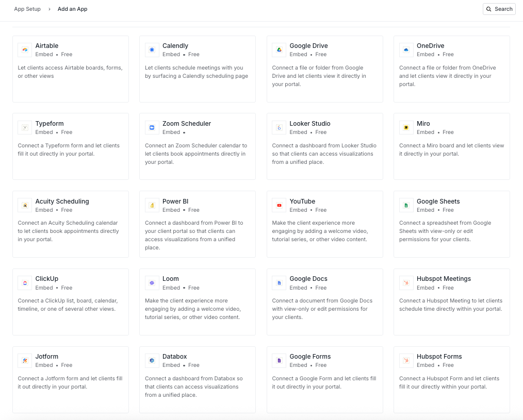Click the Calendly app icon
523x420 pixels.
click(151, 49)
